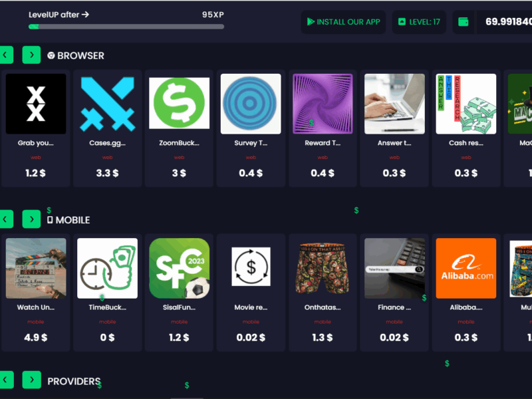Go to previous page of Browser offers

coord(6,55)
